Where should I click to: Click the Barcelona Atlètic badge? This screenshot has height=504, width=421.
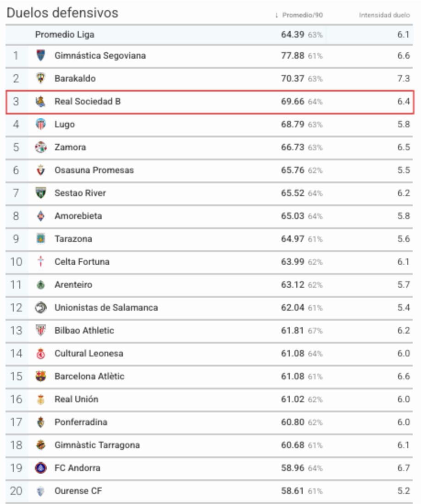[40, 376]
